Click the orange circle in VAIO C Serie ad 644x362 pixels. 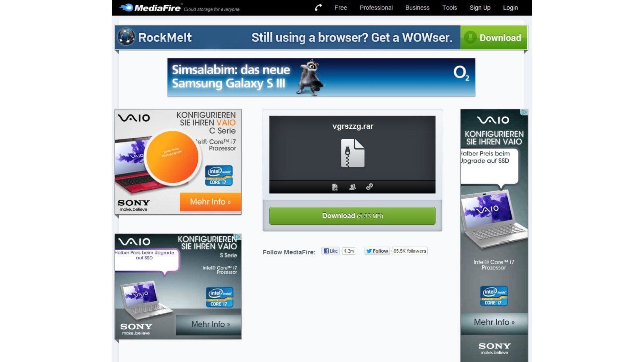(172, 157)
